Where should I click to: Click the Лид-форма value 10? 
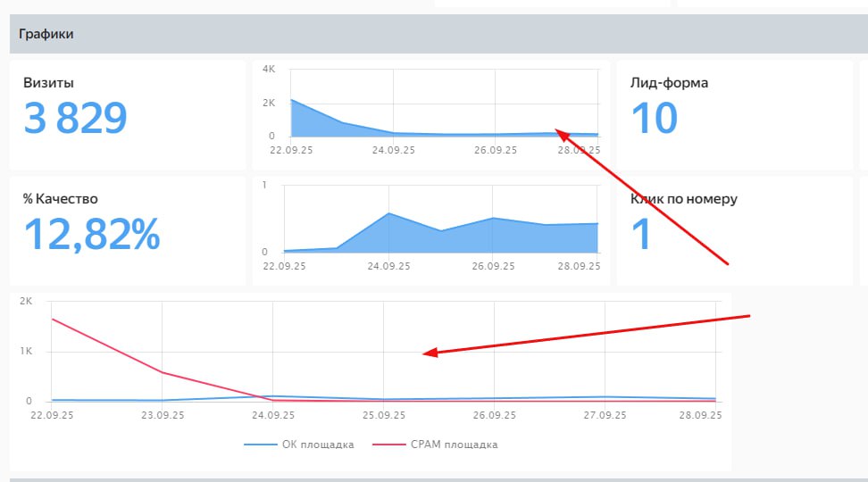click(655, 119)
